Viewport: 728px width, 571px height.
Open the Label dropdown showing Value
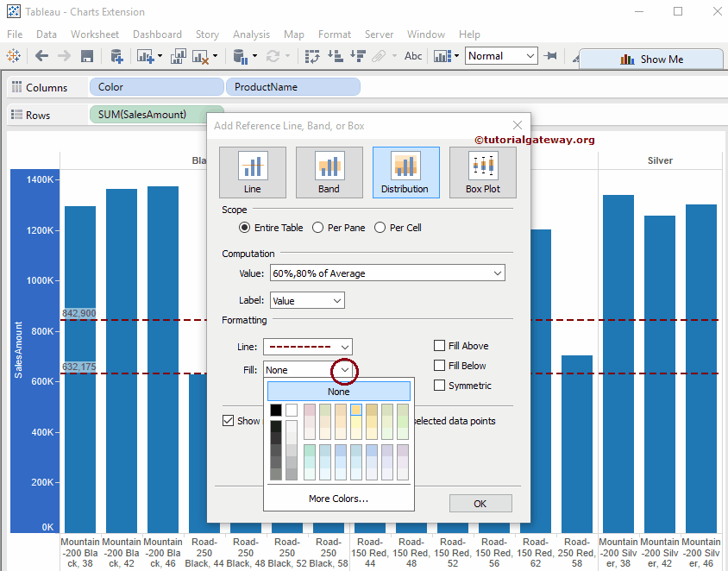pos(306,299)
